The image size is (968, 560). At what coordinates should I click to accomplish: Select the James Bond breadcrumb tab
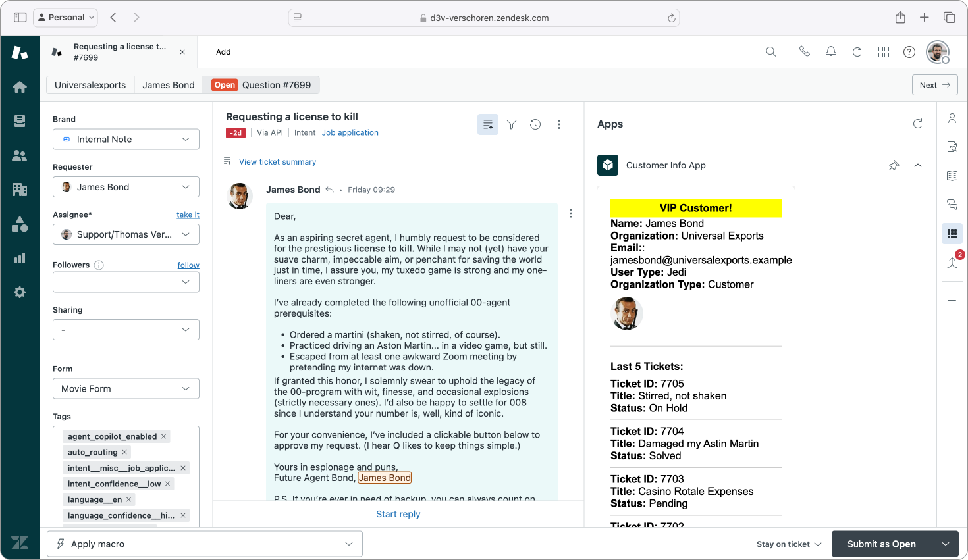tap(169, 85)
